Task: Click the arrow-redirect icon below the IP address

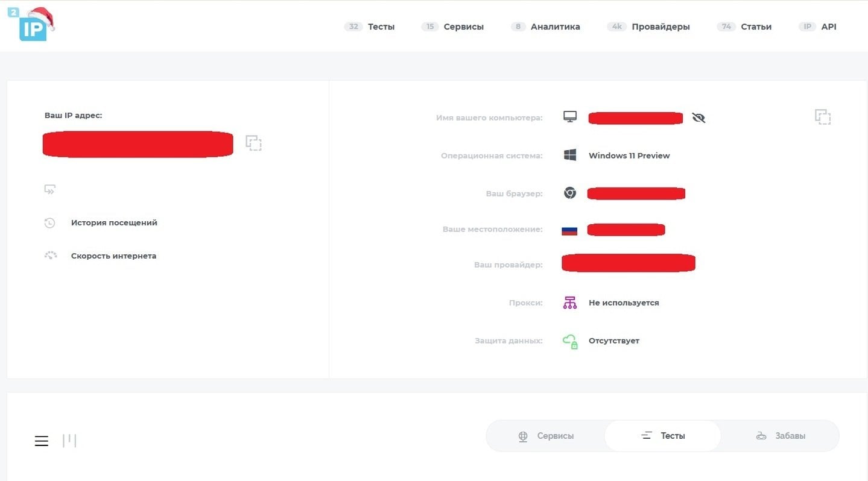Action: 49,189
